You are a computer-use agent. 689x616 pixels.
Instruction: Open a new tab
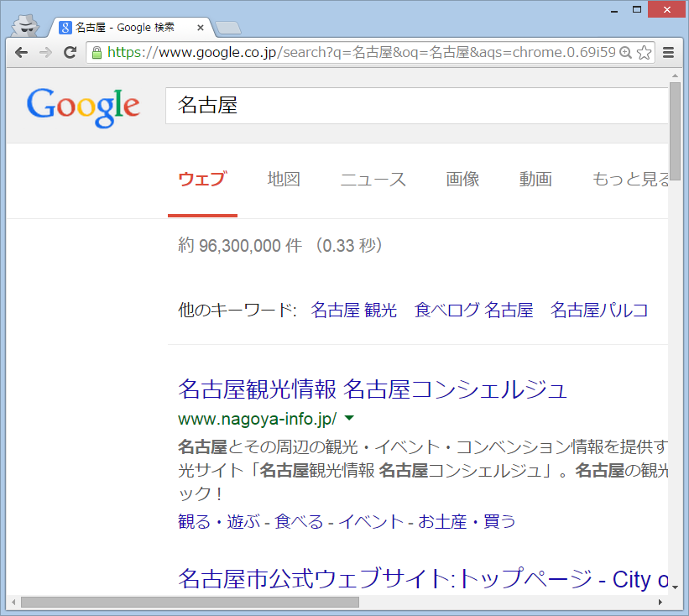click(x=227, y=29)
